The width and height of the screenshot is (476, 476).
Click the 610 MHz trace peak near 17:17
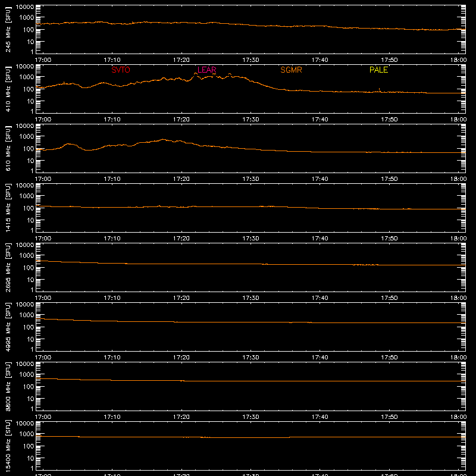163,139
